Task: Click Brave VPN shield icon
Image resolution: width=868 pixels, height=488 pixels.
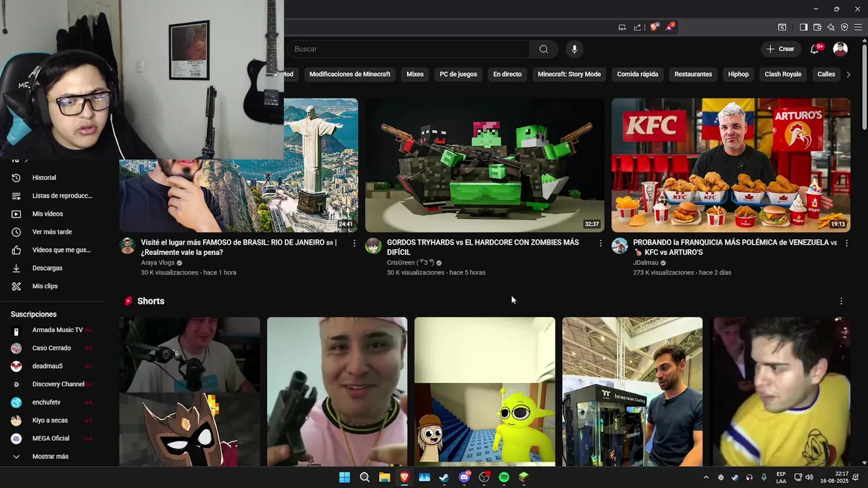Action: 844,27
